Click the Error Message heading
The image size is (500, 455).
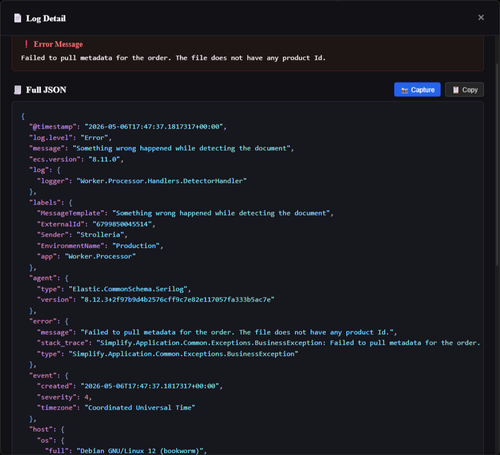click(x=58, y=44)
